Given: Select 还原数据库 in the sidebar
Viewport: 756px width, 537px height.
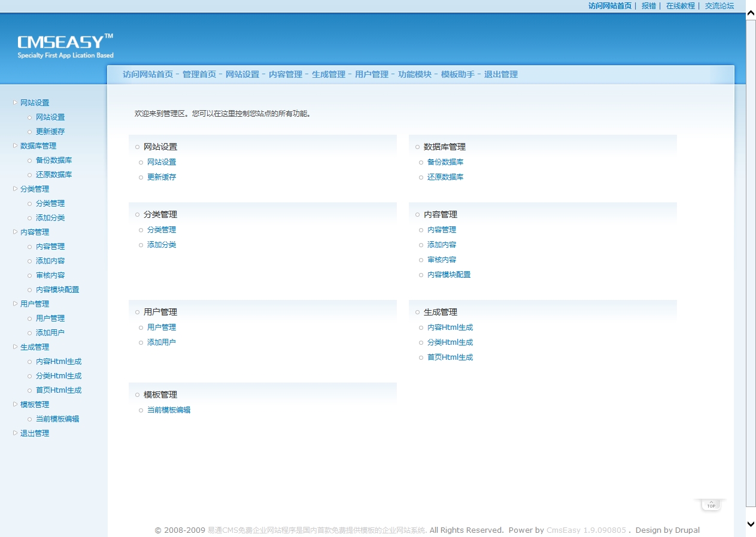Looking at the screenshot, I should point(54,174).
